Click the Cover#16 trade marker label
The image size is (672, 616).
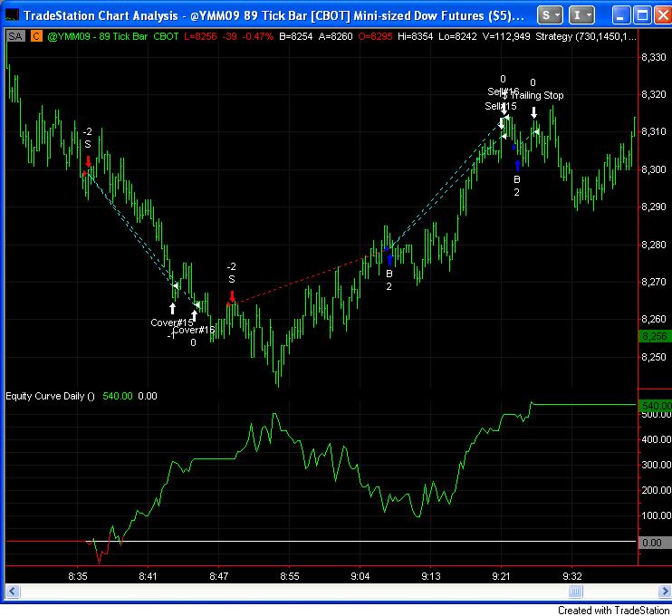[194, 330]
